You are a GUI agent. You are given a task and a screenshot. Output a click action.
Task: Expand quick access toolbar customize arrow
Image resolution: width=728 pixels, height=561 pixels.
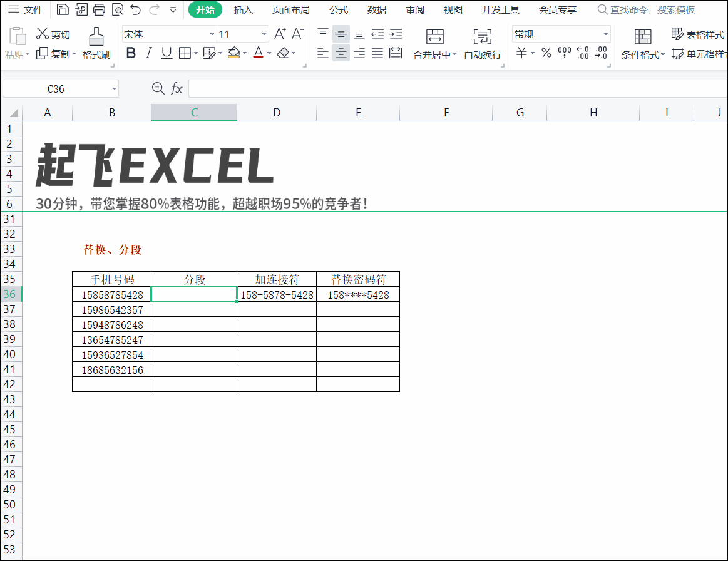click(173, 9)
